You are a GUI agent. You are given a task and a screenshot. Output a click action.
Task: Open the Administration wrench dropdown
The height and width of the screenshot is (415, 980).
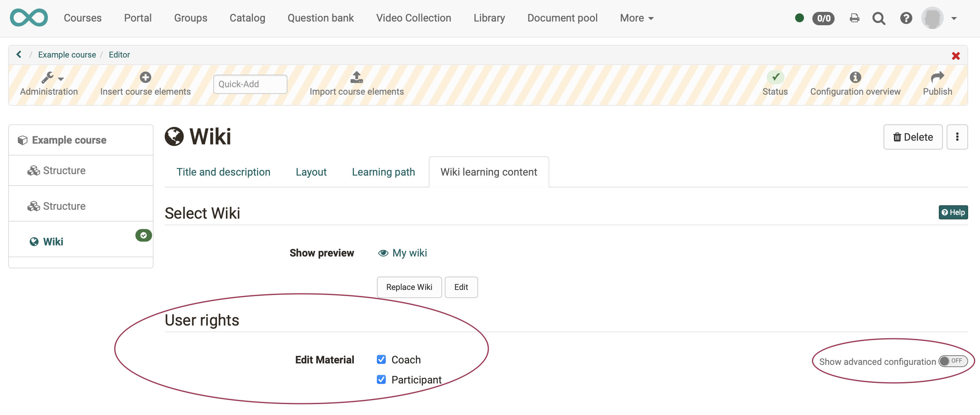pos(52,78)
